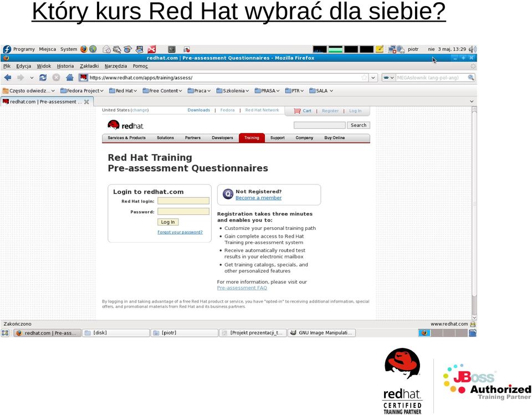The width and height of the screenshot is (532, 415).
Task: Open the navigation history dropdown arrow
Action: 32,78
